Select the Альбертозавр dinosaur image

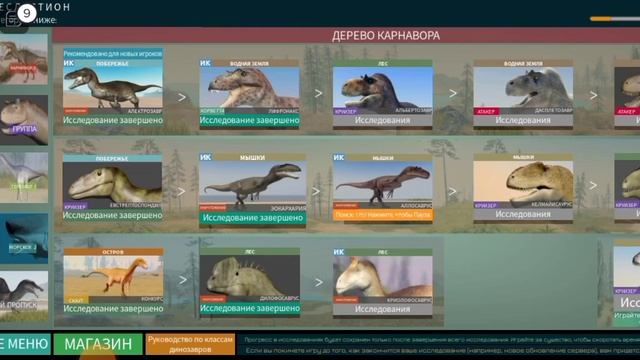pos(382,87)
